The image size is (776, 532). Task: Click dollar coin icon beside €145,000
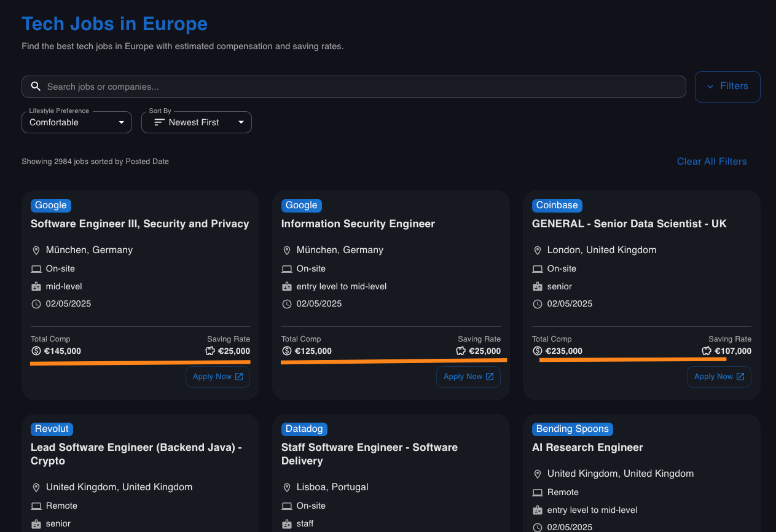pos(36,351)
